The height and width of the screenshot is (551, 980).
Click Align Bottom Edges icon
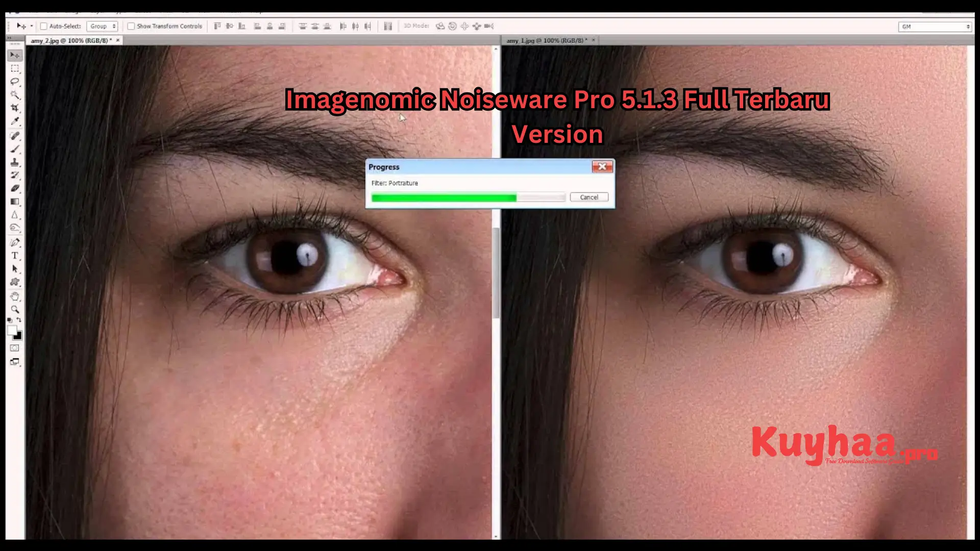click(242, 26)
